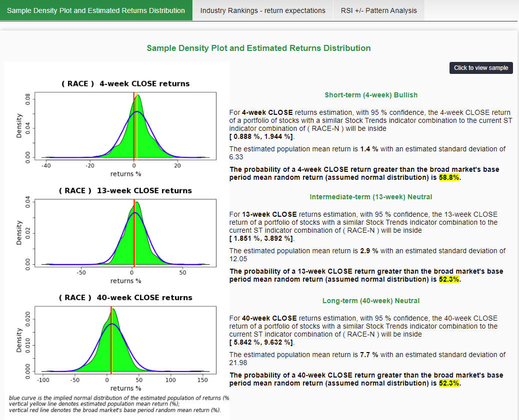Open the RSI +/- Pattern Analysis tab
Image resolution: width=519 pixels, height=420 pixels.
(378, 10)
